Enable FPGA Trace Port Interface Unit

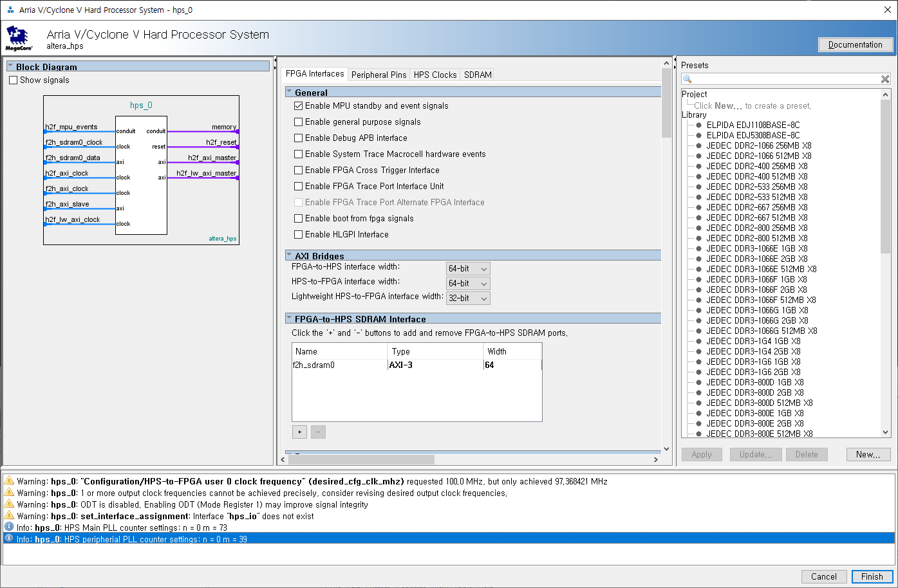(x=298, y=186)
